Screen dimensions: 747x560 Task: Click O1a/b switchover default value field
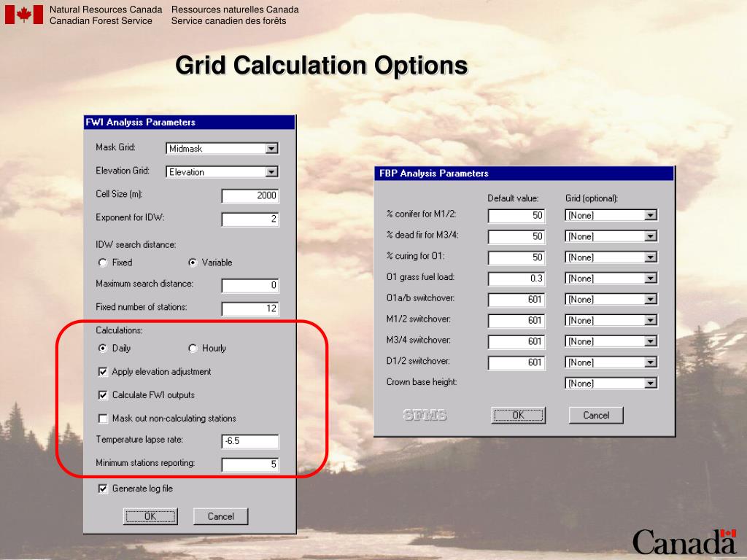pyautogui.click(x=516, y=299)
